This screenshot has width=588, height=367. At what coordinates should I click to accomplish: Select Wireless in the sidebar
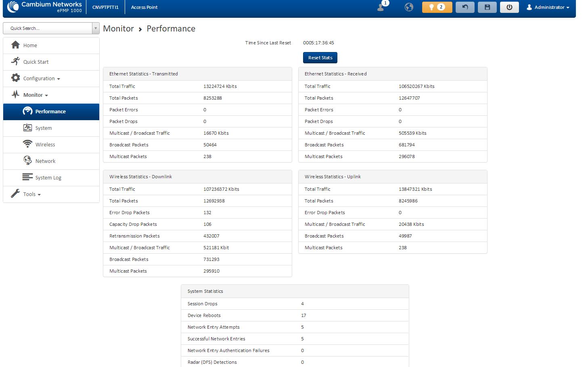(x=45, y=145)
